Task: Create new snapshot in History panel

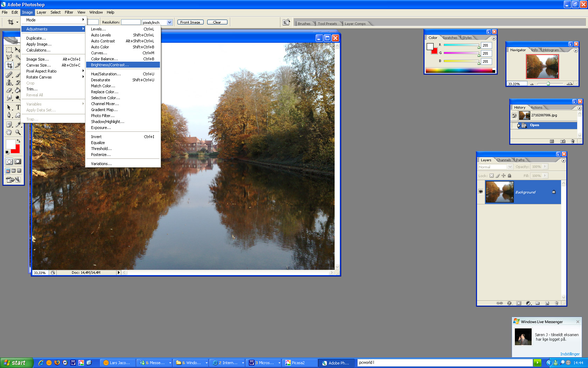Action: click(562, 141)
